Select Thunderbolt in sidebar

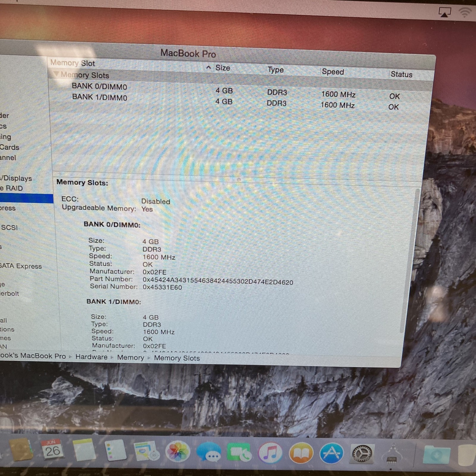click(x=10, y=294)
